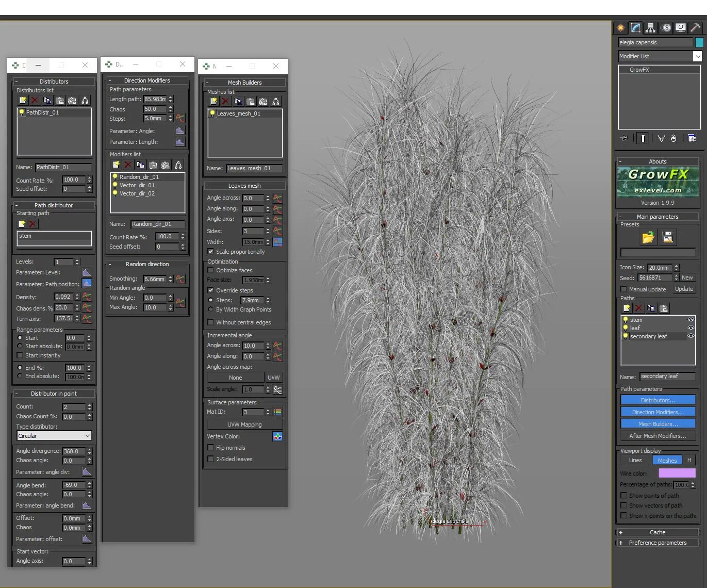Click the purple Wire color swatch
The width and height of the screenshot is (707, 588).
[677, 473]
